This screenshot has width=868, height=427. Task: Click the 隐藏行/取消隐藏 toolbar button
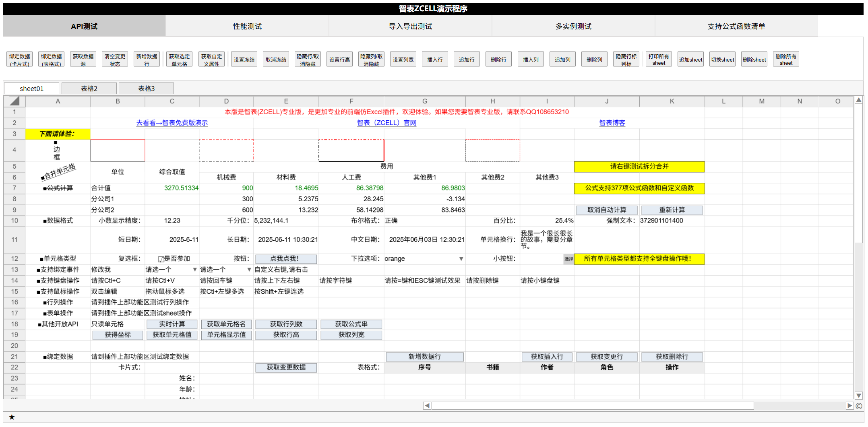point(308,60)
